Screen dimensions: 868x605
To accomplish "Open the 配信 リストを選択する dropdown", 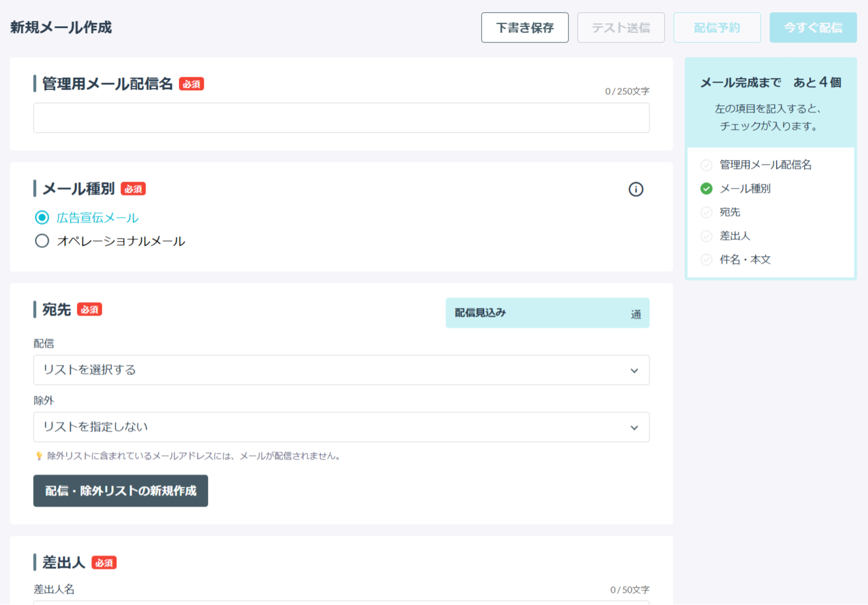I will pyautogui.click(x=341, y=370).
